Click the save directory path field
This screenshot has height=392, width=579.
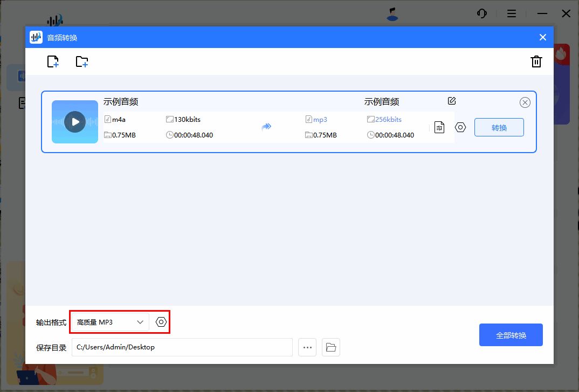click(x=182, y=347)
